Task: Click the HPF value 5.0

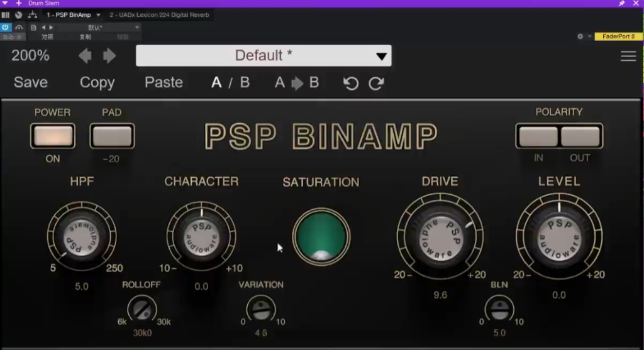Action: [81, 287]
